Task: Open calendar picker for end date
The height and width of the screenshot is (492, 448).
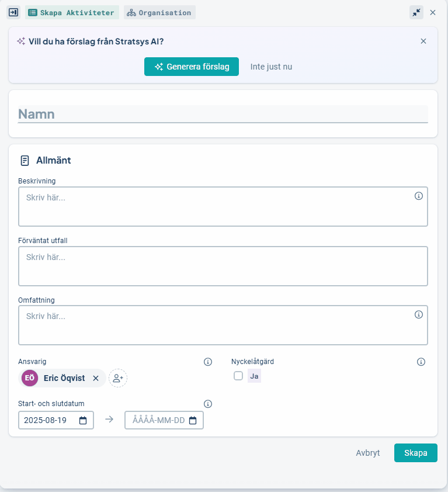Action: coord(193,420)
